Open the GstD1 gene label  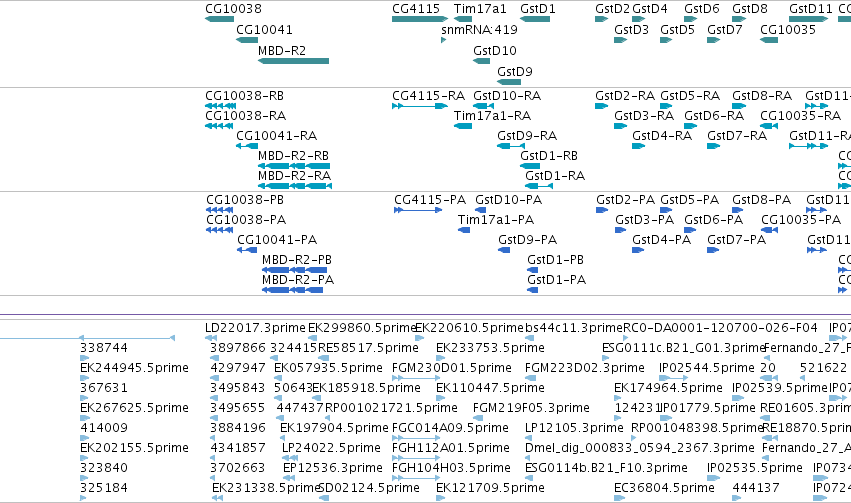click(538, 9)
